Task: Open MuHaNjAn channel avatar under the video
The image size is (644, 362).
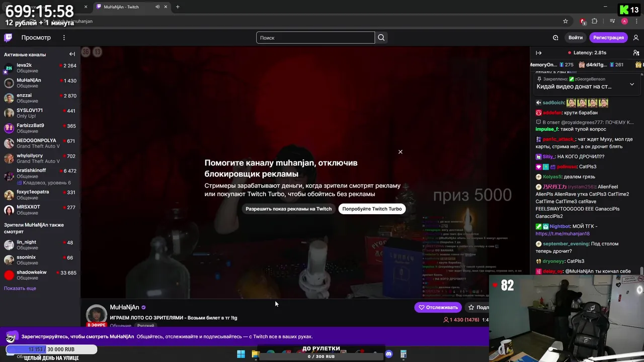Action: click(96, 315)
